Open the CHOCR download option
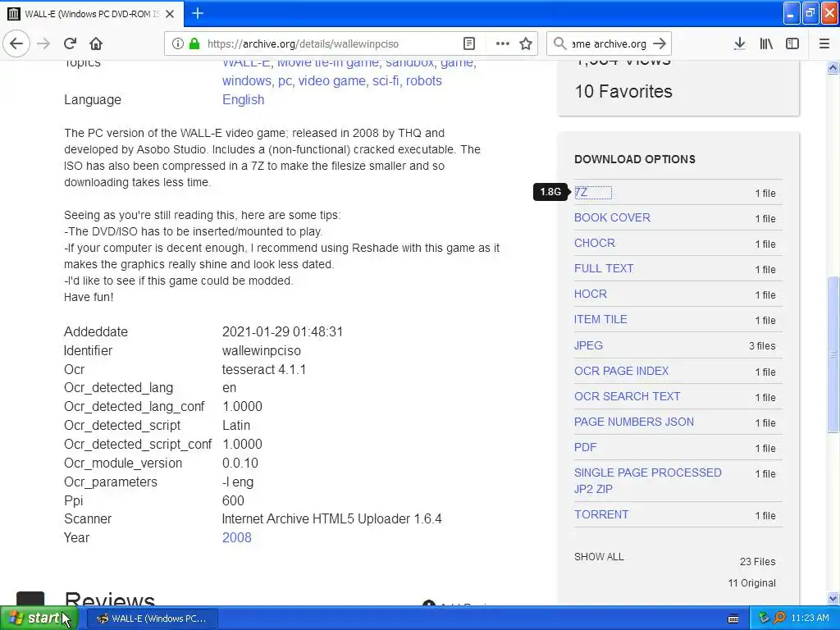Viewport: 840px width, 630px height. click(595, 243)
